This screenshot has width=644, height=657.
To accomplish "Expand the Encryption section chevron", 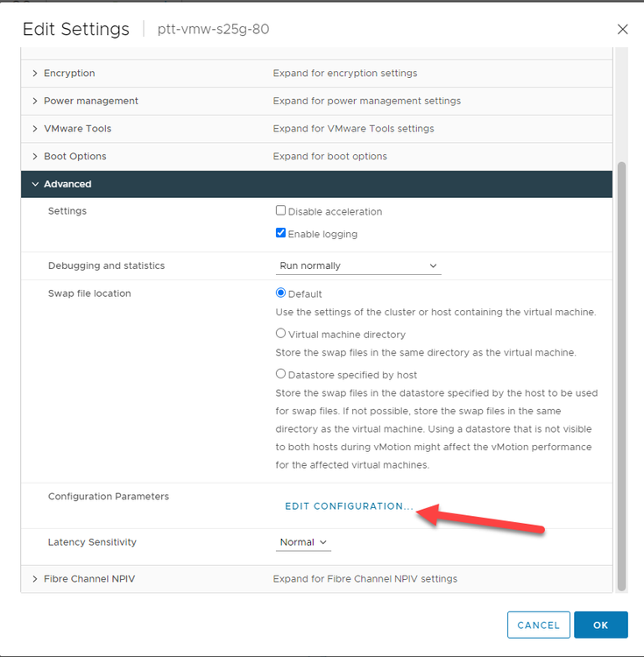I will 35,74.
